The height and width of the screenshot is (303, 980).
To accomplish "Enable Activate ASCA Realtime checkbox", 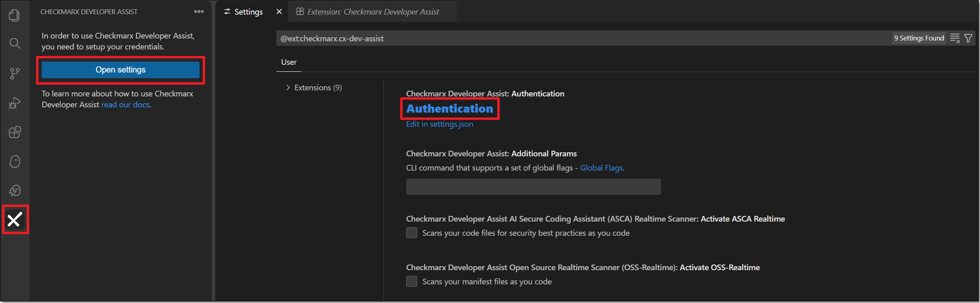I will pyautogui.click(x=412, y=233).
